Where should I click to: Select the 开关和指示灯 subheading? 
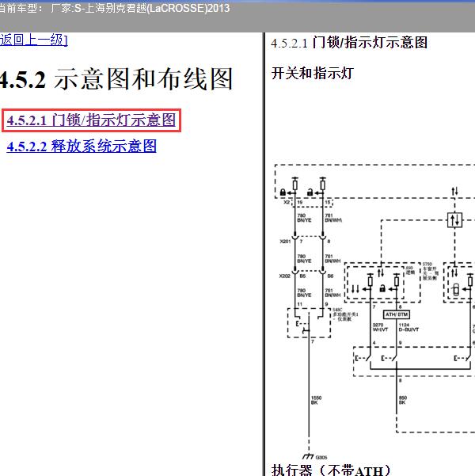pyautogui.click(x=313, y=74)
